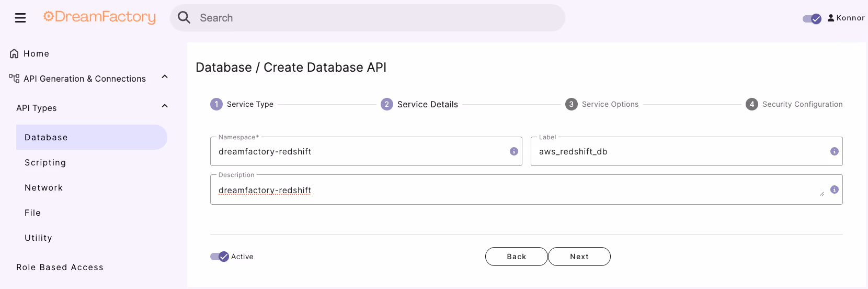Select Network in the sidebar
This screenshot has width=868, height=289.
click(43, 188)
